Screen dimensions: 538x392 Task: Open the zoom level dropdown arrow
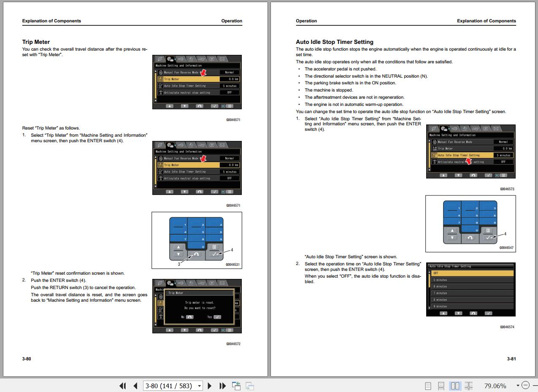click(518, 386)
